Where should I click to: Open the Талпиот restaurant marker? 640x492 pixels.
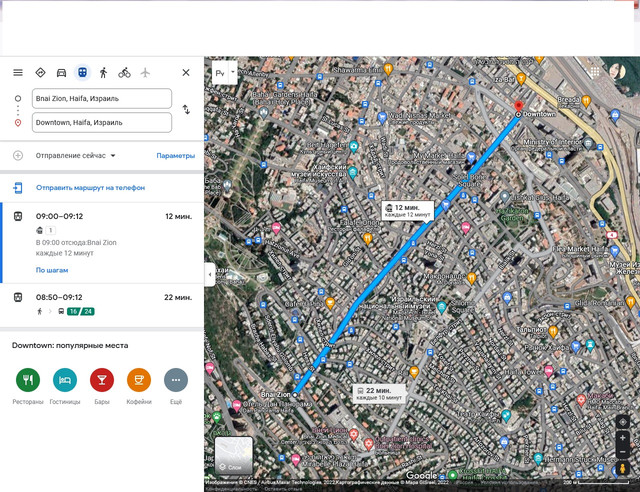pos(553,331)
